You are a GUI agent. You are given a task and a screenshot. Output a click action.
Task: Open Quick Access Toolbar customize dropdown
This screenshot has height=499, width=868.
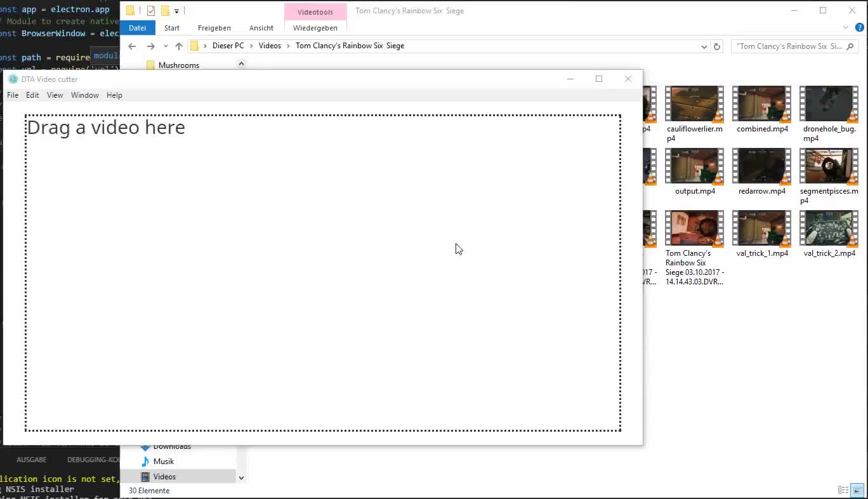(176, 11)
